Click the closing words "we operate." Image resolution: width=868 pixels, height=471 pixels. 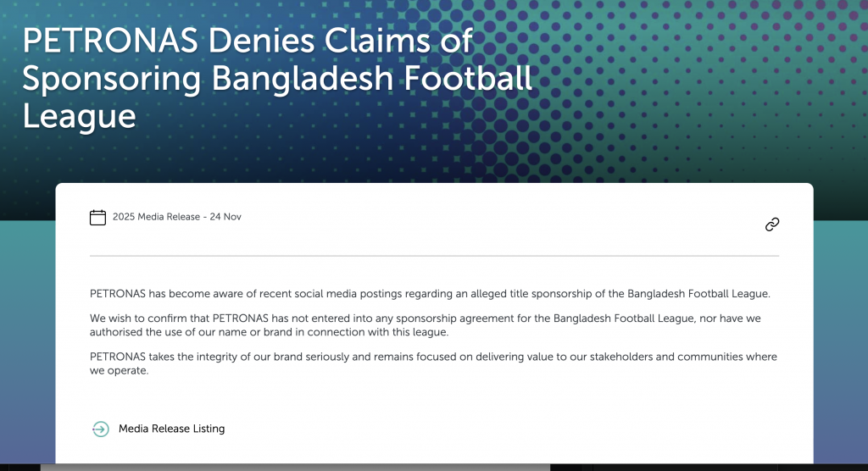[x=119, y=370]
